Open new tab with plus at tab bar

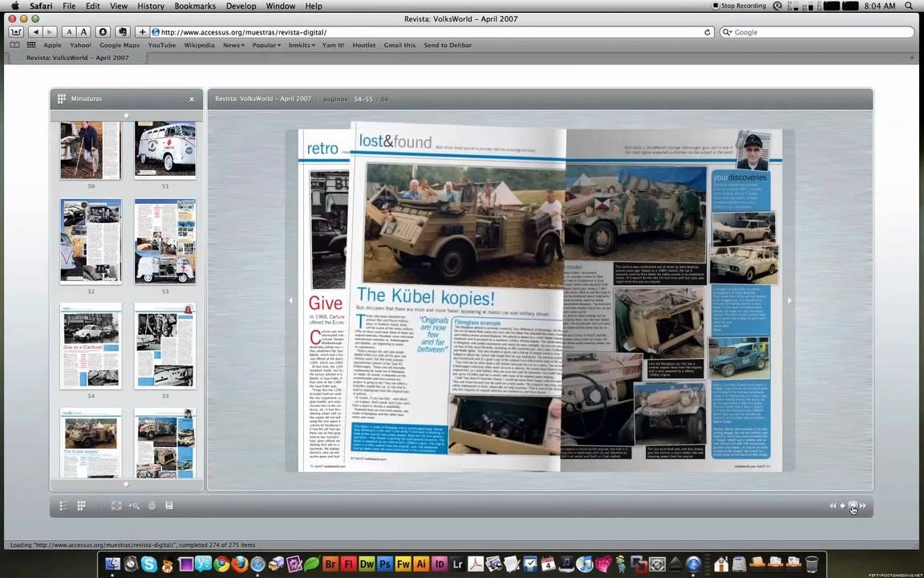click(x=912, y=58)
